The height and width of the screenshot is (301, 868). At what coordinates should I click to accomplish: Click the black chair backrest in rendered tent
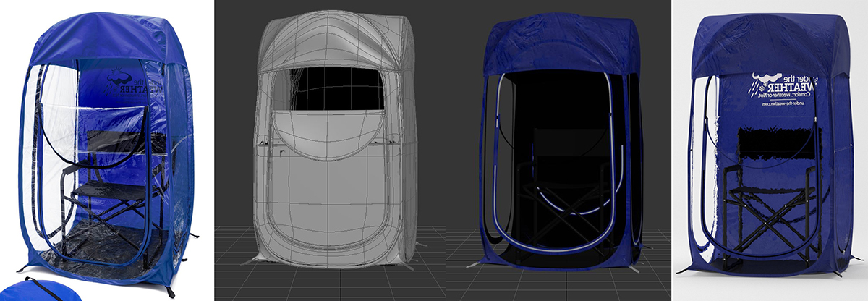click(774, 143)
